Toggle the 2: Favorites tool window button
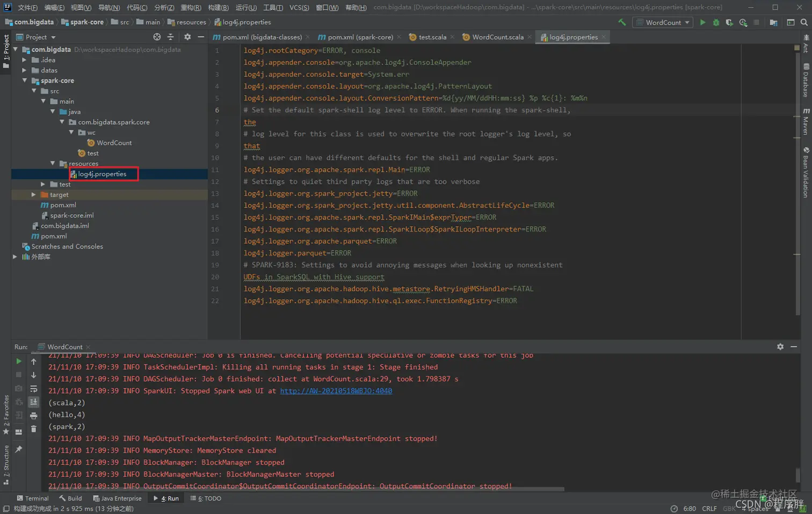The image size is (812, 514). tap(6, 415)
